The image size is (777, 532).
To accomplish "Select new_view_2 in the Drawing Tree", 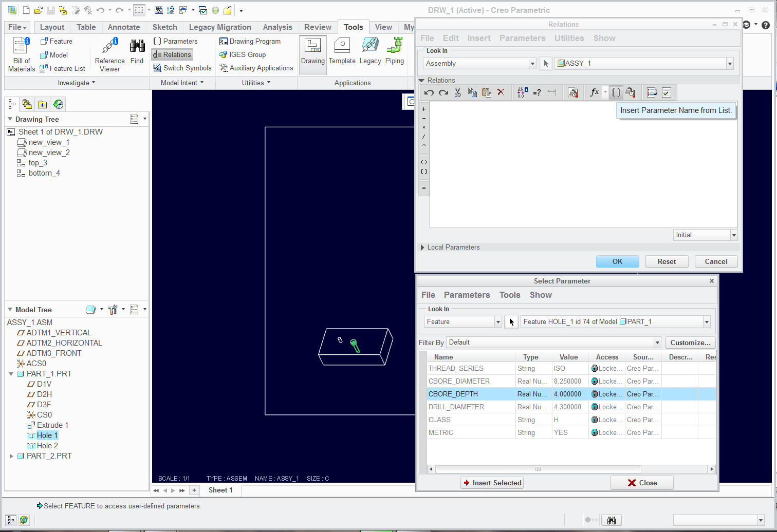I will (x=49, y=153).
